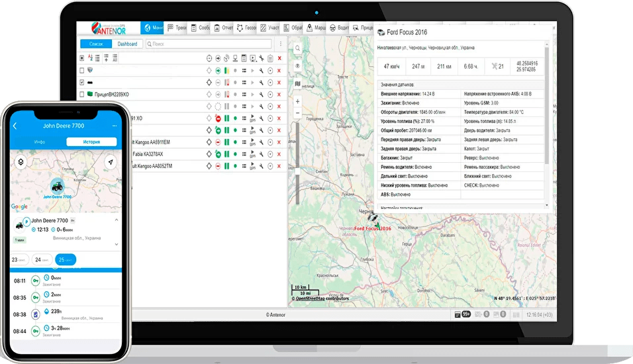Click the header trash delete icon
This screenshot has width=633, height=364.
270,58
